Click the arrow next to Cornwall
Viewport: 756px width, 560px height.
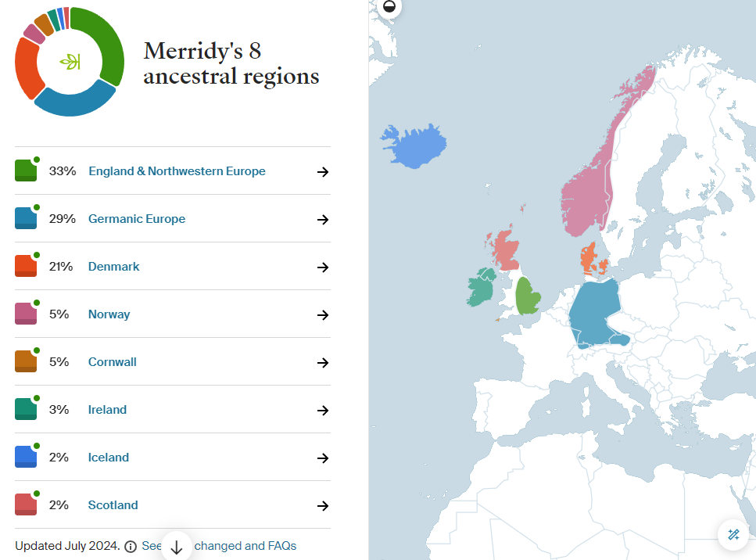click(322, 363)
